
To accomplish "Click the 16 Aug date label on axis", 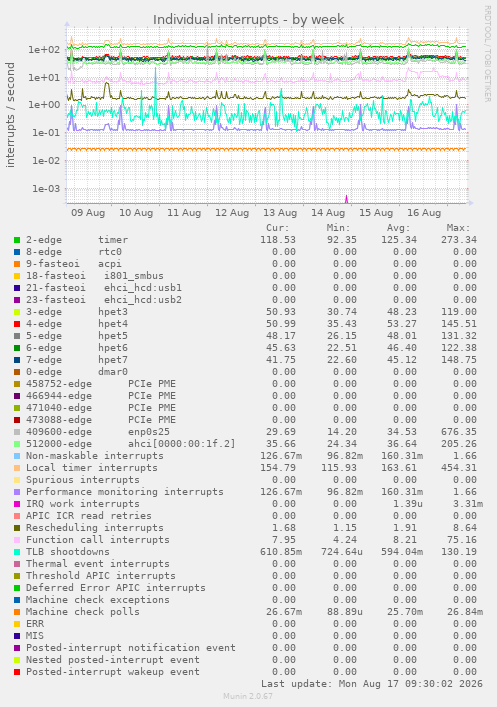I will click(424, 213).
